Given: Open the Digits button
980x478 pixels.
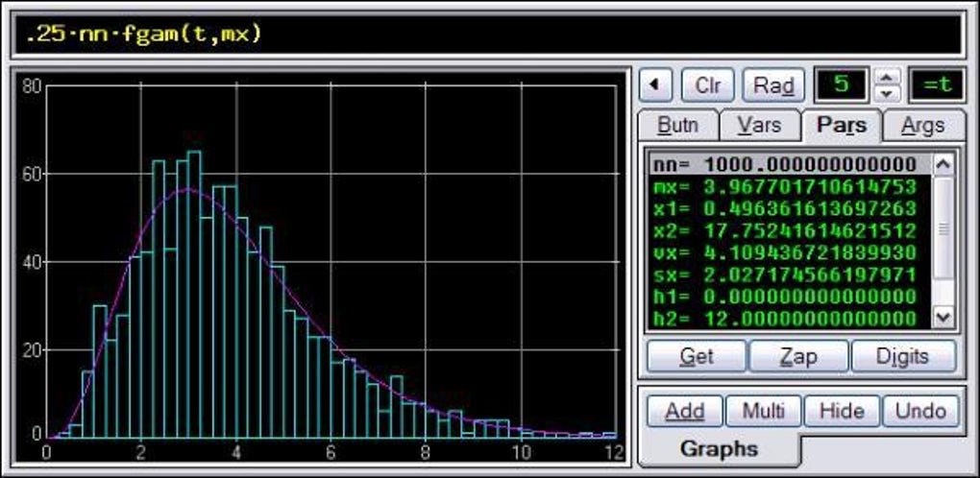Looking at the screenshot, I should [x=904, y=356].
